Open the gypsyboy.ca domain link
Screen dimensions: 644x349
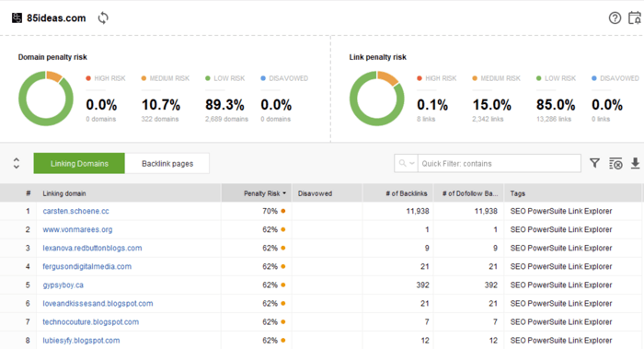point(63,285)
